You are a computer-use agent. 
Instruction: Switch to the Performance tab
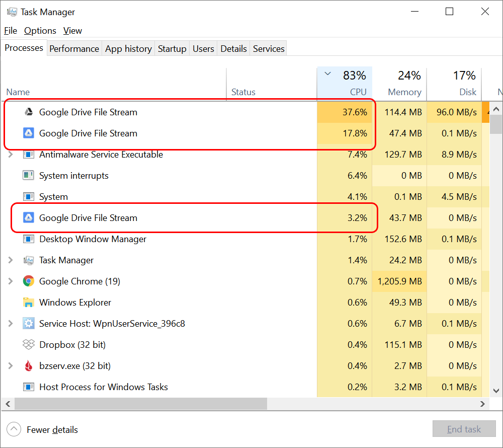point(74,48)
